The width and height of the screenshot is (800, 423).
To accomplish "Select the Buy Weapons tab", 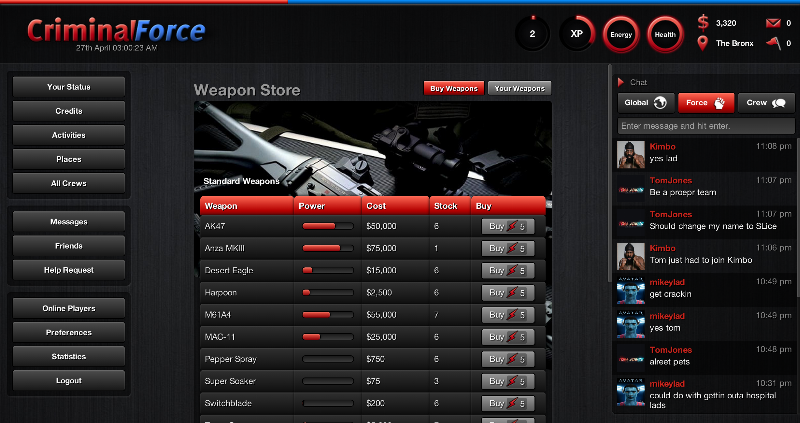I will click(454, 88).
